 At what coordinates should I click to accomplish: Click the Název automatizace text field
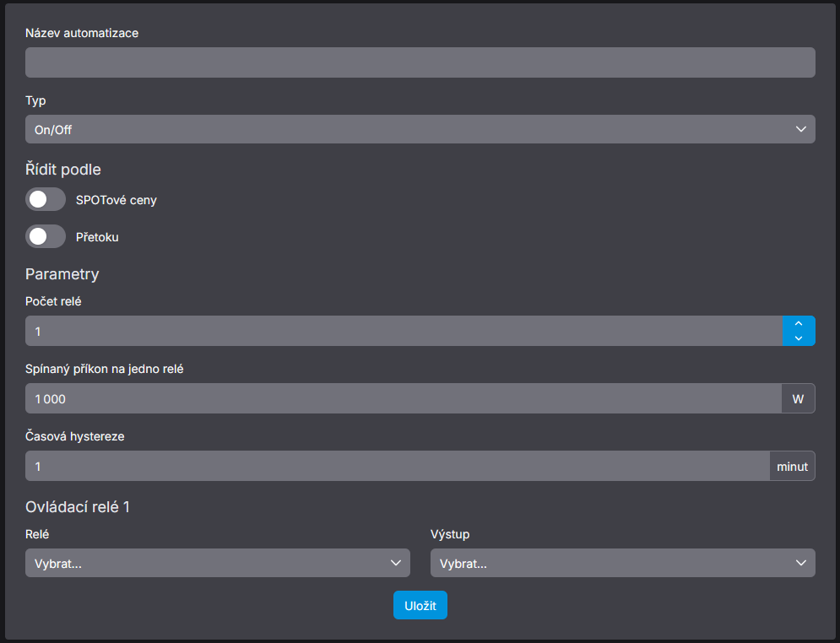coord(420,62)
